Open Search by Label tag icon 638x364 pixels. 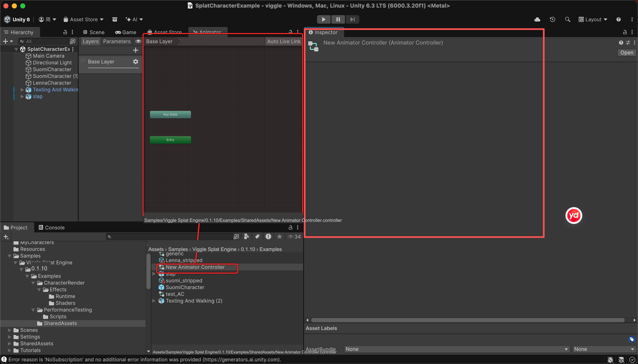(257, 236)
